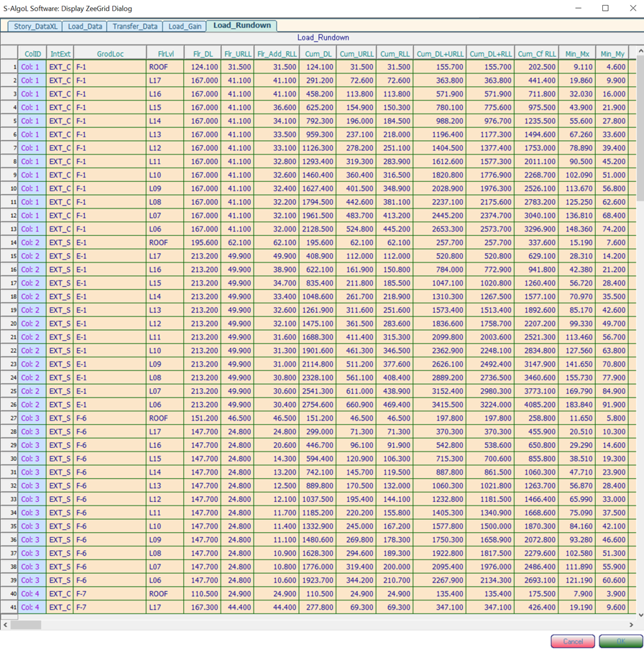The image size is (644, 650).
Task: Click the F-6 cell in row 27
Action: 110,418
